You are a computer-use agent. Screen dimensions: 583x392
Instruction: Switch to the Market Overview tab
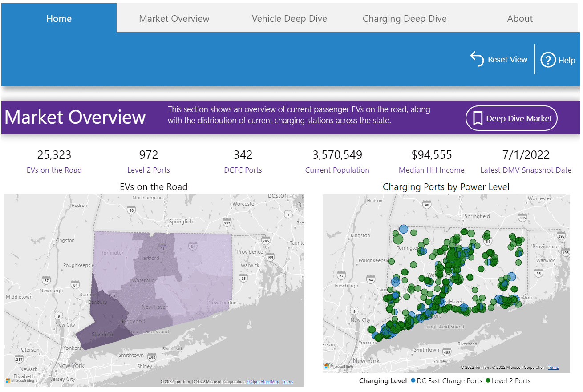tap(174, 19)
